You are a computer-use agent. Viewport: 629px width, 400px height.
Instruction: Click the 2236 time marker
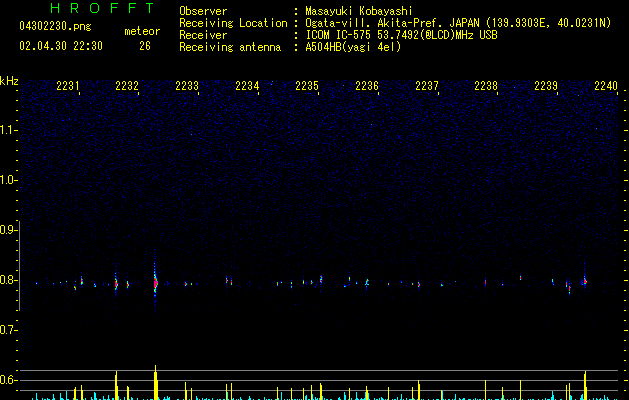click(367, 86)
